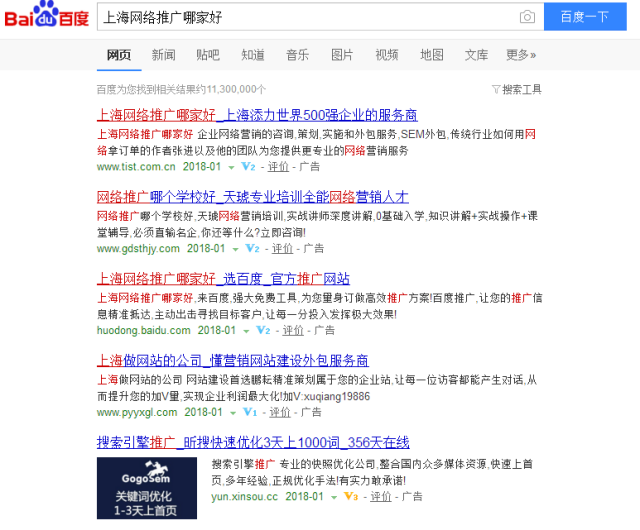640x530 pixels.
Task: Switch to the 新闻 tab
Action: [x=163, y=54]
